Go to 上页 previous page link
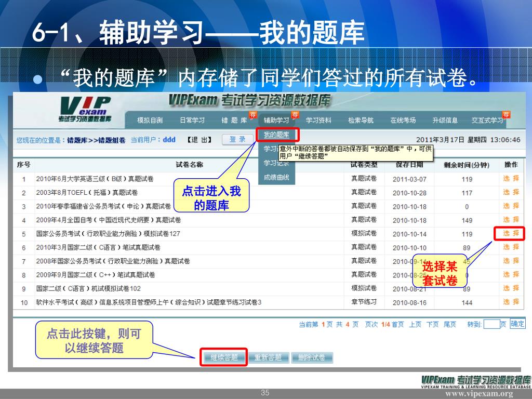Screen dimensions: 532x399 [415, 324]
